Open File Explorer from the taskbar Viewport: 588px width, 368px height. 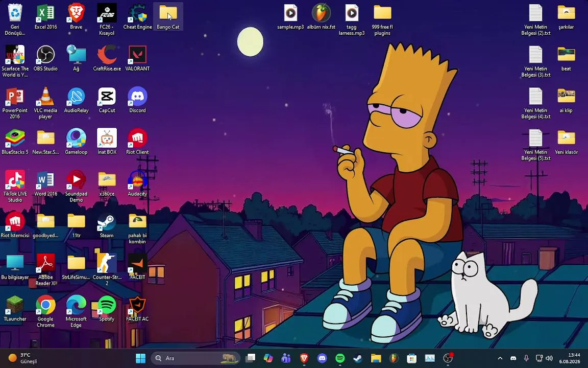(376, 358)
